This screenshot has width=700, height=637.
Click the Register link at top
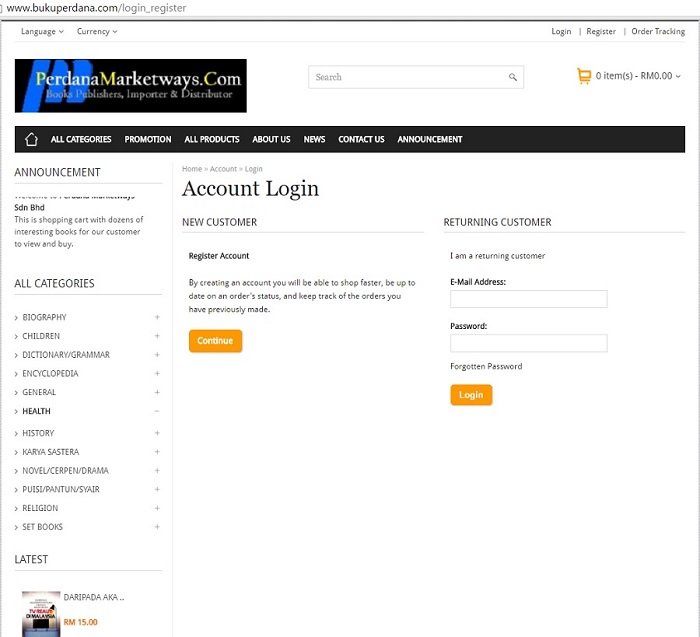tap(601, 31)
